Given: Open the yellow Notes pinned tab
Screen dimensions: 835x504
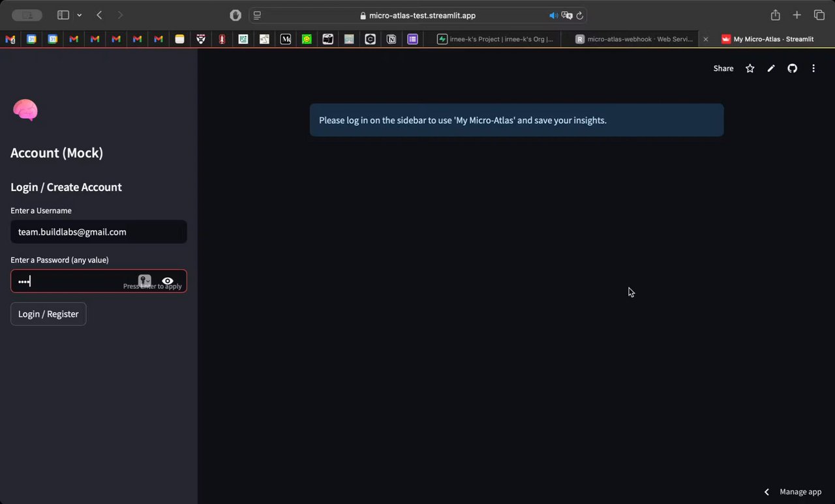Looking at the screenshot, I should click(x=179, y=39).
